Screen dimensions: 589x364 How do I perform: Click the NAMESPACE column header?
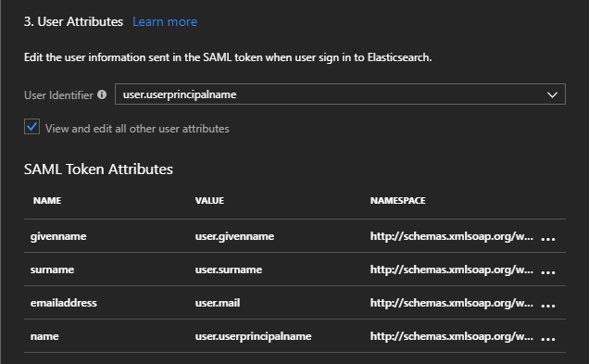(398, 201)
